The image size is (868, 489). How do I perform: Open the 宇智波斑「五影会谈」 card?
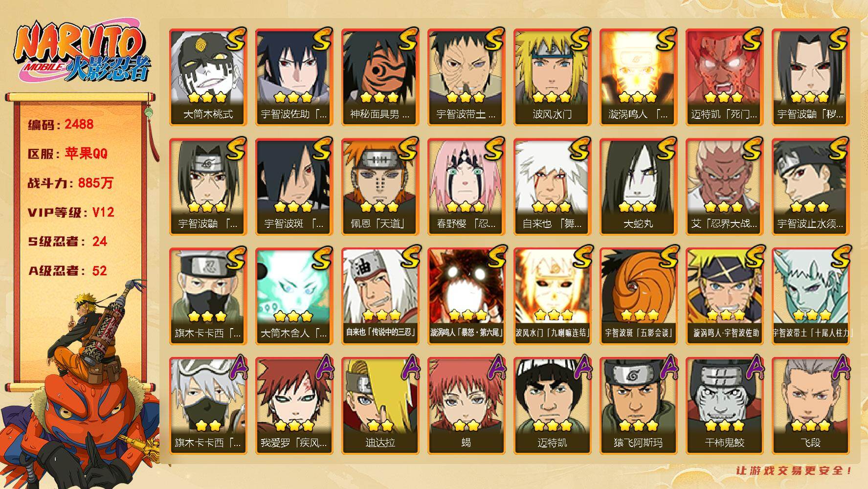[638, 296]
